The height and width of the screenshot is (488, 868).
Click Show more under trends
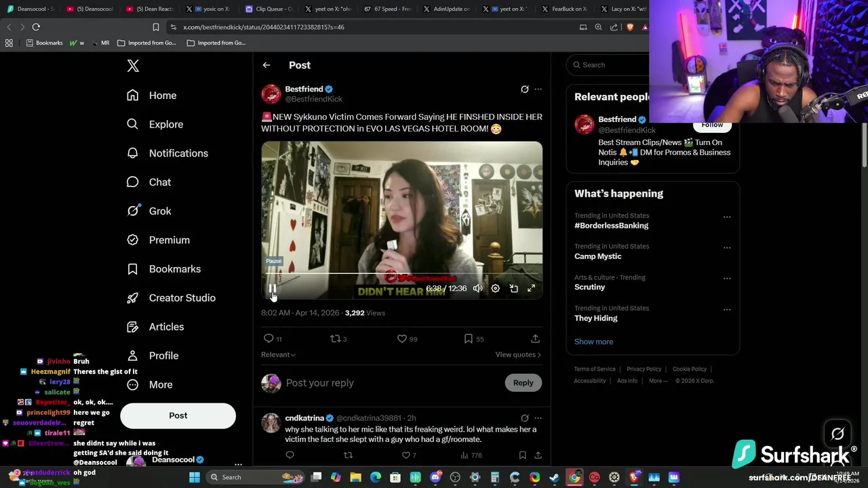pos(593,342)
